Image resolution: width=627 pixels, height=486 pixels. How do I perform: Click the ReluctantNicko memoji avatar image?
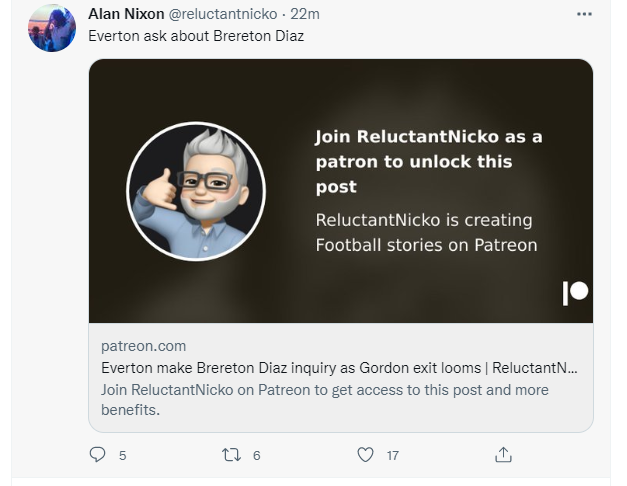click(x=196, y=191)
